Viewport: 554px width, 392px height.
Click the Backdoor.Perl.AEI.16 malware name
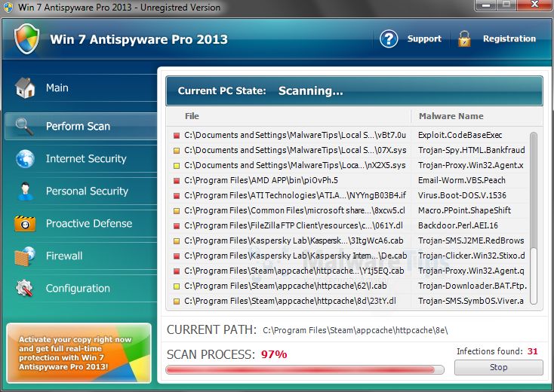pyautogui.click(x=458, y=226)
